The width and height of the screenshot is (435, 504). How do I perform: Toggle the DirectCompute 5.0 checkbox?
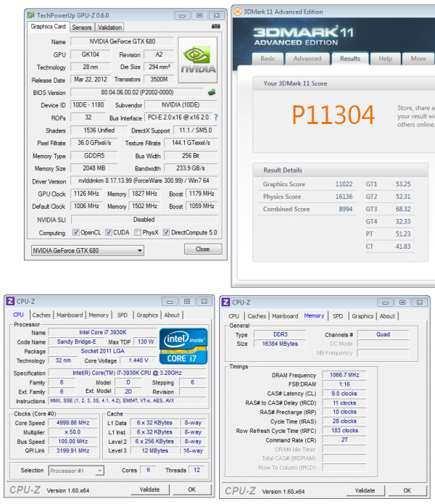click(x=166, y=232)
